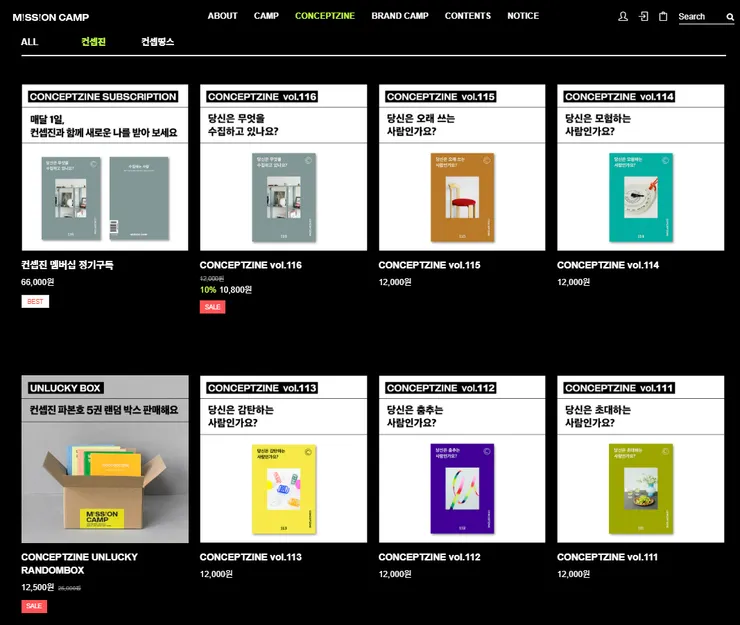The height and width of the screenshot is (625, 740).
Task: Click the SALE badge under UNLUCKY RANDOMBOX
Action: click(34, 606)
